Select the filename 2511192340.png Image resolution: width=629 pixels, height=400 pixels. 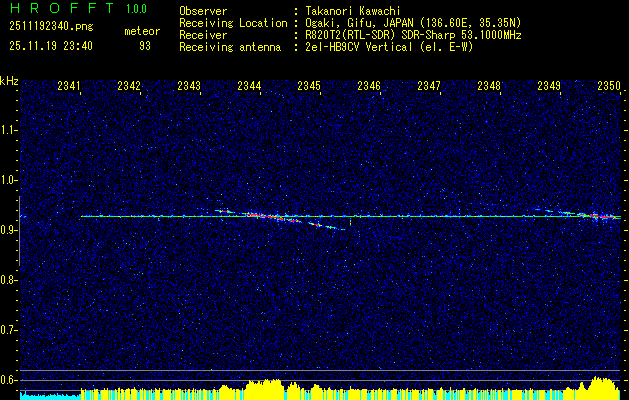click(x=51, y=27)
